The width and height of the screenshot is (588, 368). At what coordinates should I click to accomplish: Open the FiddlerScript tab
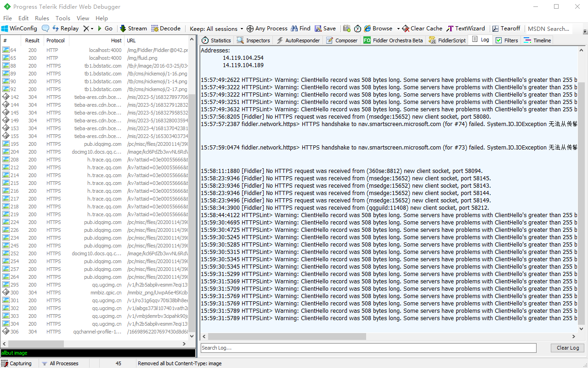click(447, 40)
